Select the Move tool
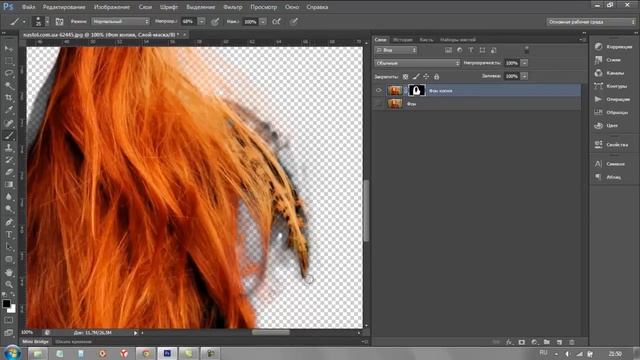 click(x=9, y=49)
